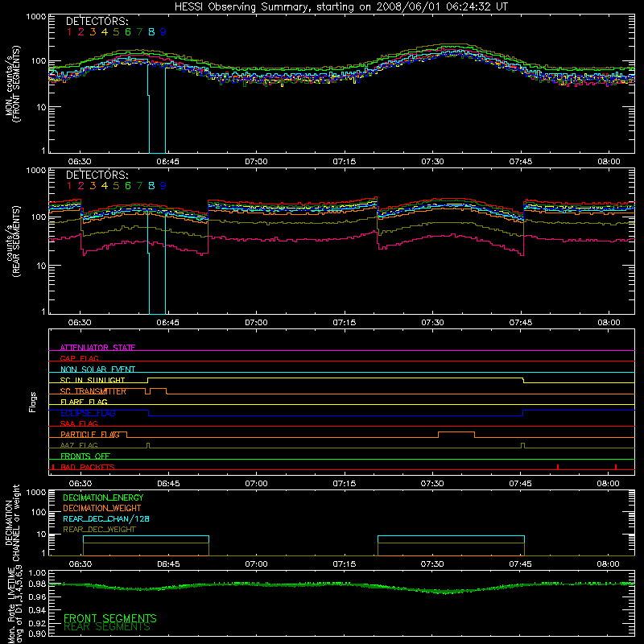Click the HESSI Observing Summary title text

[x=341, y=7]
